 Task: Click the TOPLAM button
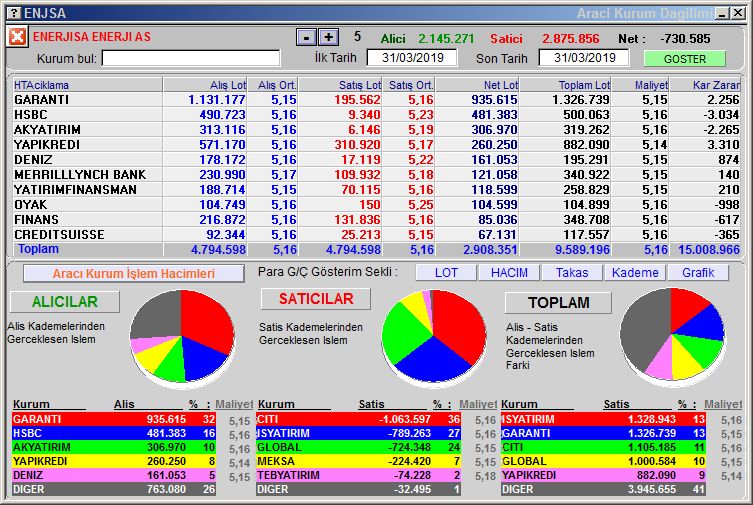tap(559, 302)
